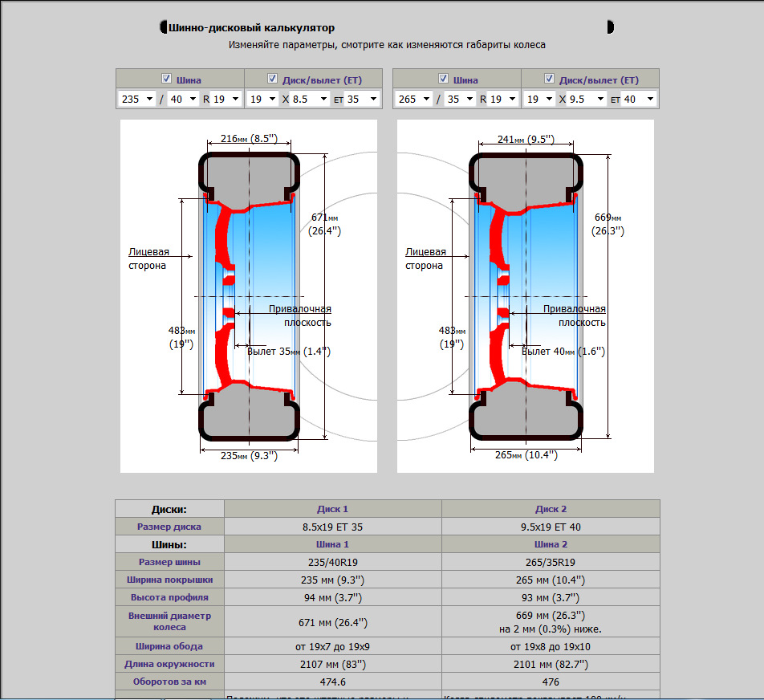Open rim width dropdown showing 9.5

point(587,99)
